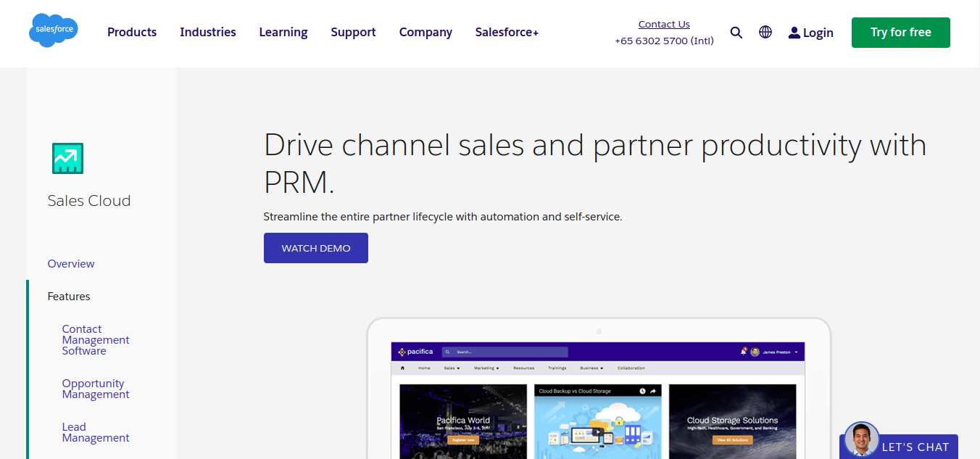Click the Salesforce cloud logo
This screenshot has width=980, height=459.
[x=54, y=30]
